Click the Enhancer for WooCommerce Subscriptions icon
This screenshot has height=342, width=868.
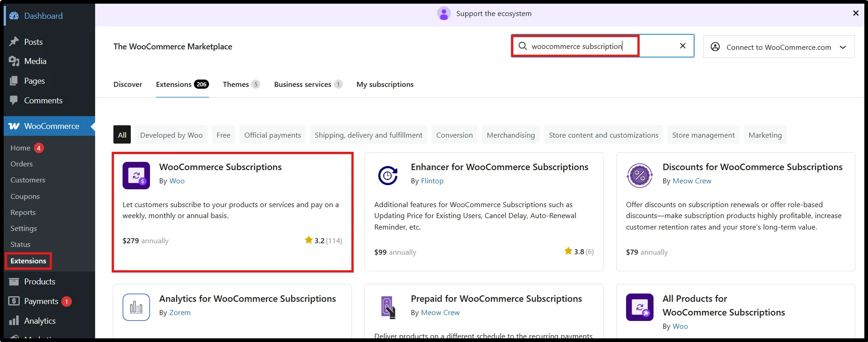(388, 176)
